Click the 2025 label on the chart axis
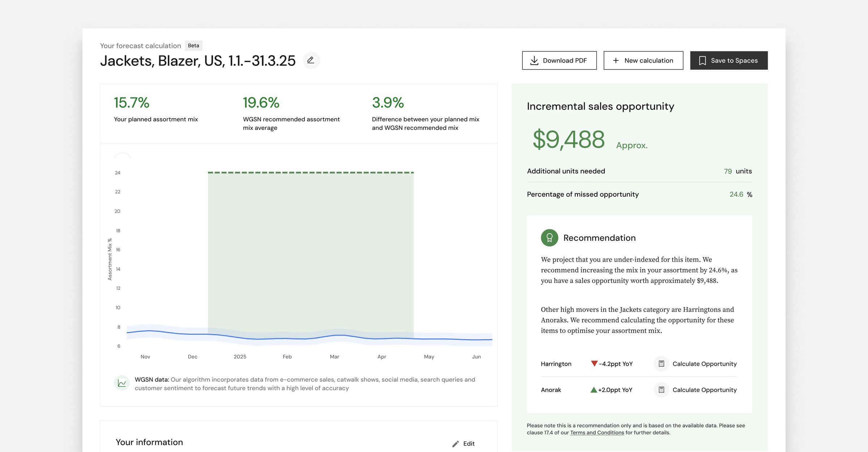The image size is (868, 452). [240, 357]
